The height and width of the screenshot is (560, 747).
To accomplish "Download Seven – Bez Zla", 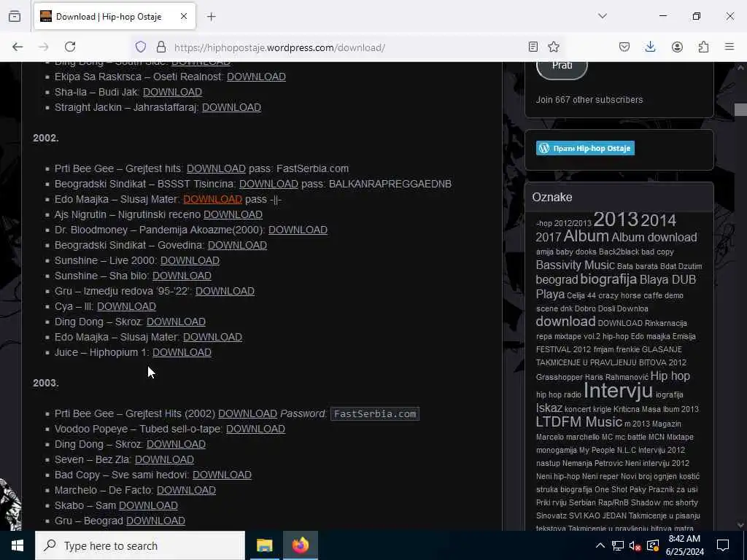I will pyautogui.click(x=164, y=459).
